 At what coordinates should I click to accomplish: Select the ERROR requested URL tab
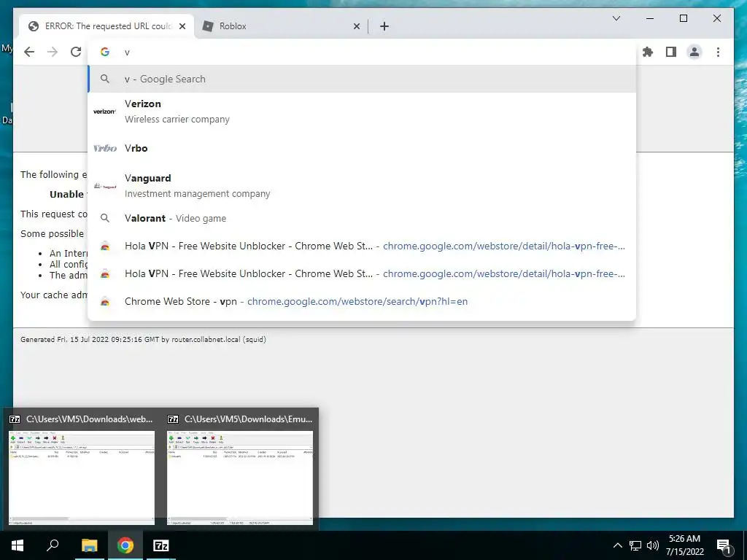point(107,26)
